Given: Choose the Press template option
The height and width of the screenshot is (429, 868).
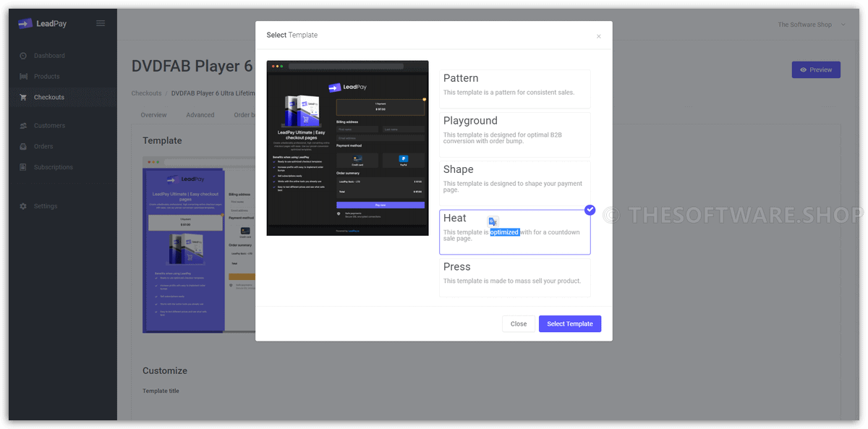Looking at the screenshot, I should pos(515,278).
